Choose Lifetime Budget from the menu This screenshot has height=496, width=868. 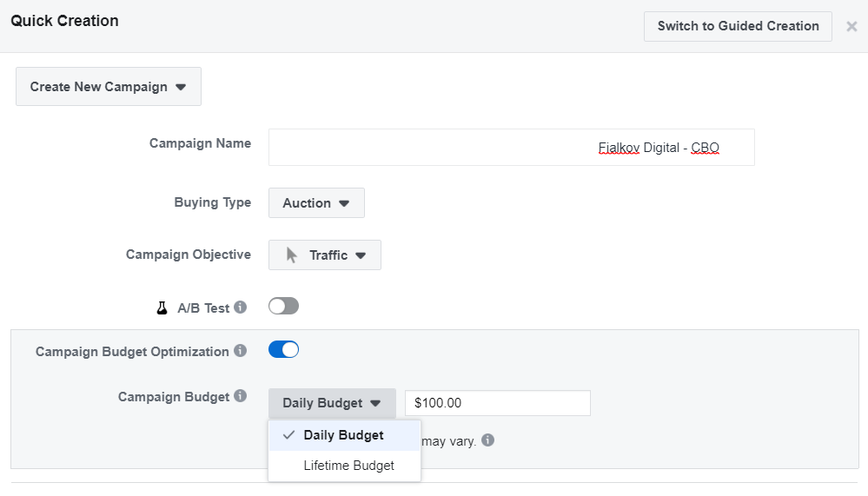pyautogui.click(x=348, y=466)
